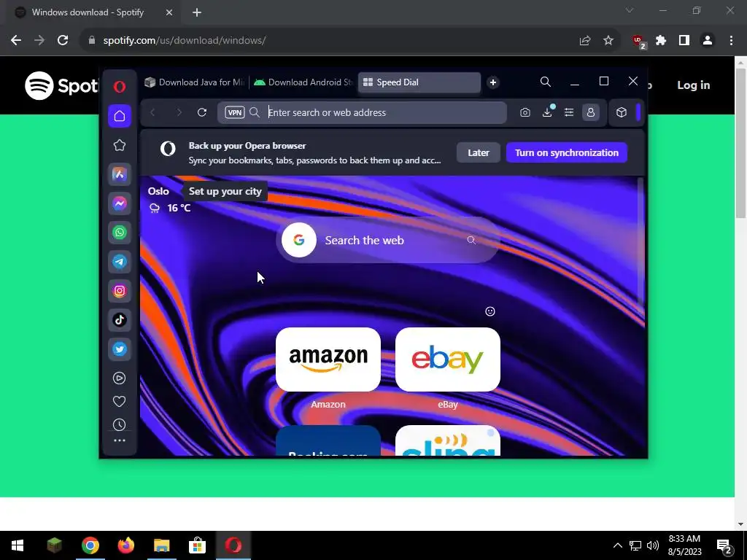Open notification center icon

[724, 547]
